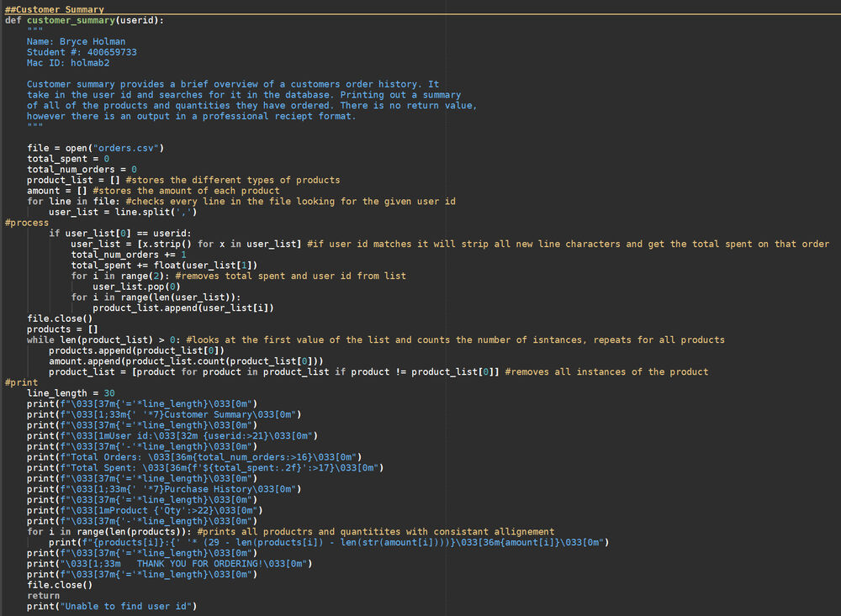841x616 pixels.
Task: Click the 'Student #: 400659733' line
Action: 82,52
